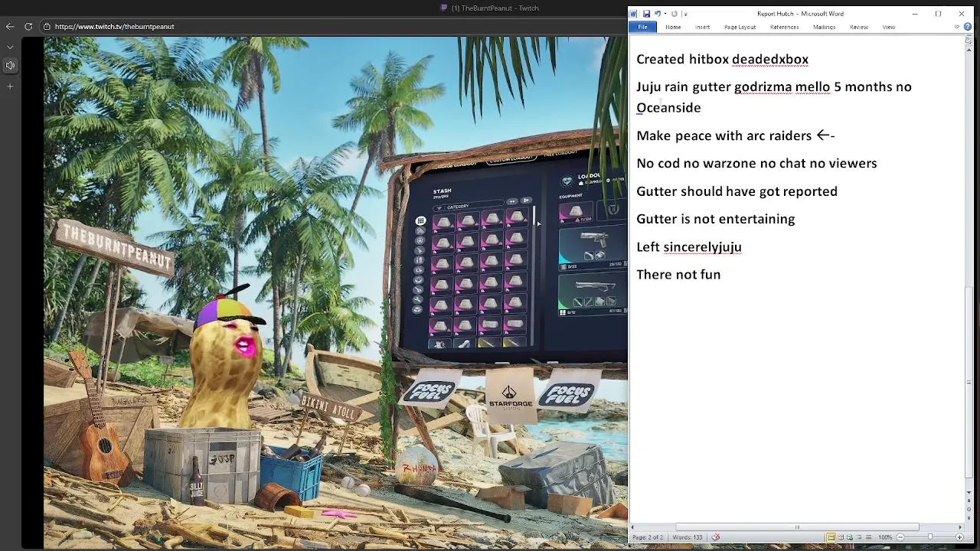Viewport: 980px width, 551px height.
Task: Click the line "Gutter should have got reported"
Action: coord(737,191)
